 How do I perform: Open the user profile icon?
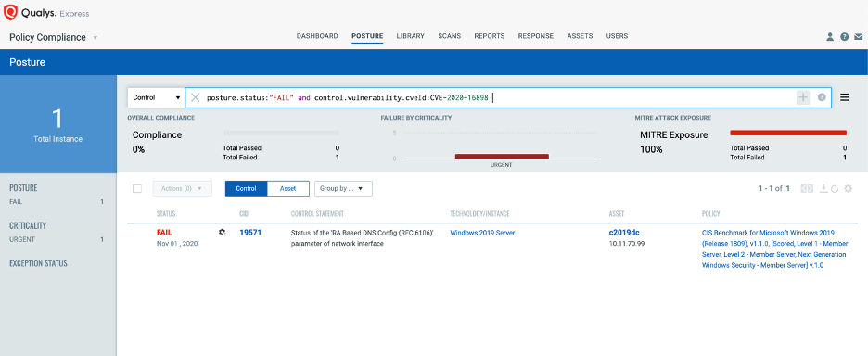tap(830, 36)
